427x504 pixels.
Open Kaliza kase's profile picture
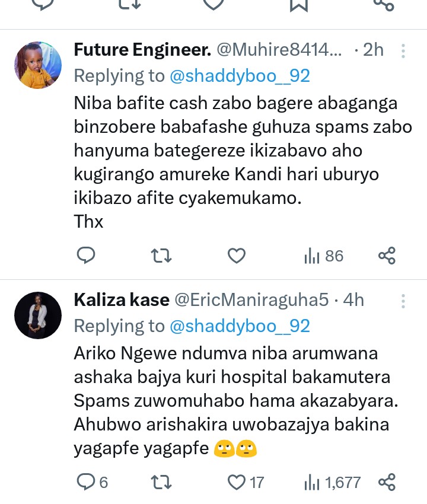[37, 315]
